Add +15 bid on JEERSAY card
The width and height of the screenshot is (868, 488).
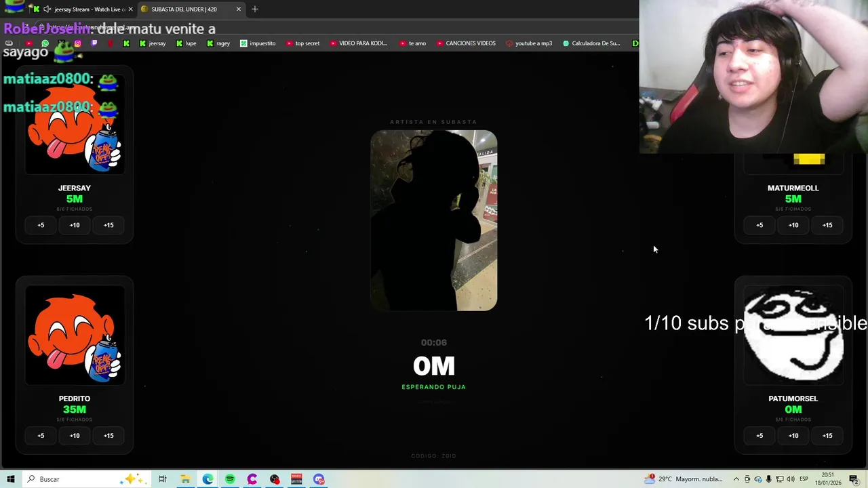click(108, 225)
